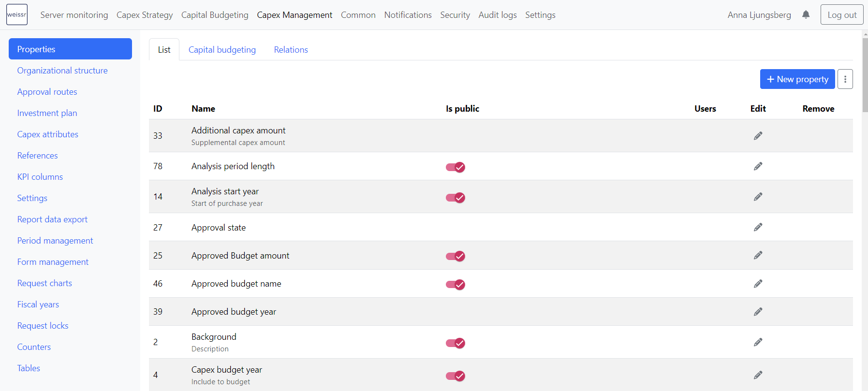Screen dimensions: 868x391
Task: Toggle Is public for Capex budget year
Action: pyautogui.click(x=455, y=376)
